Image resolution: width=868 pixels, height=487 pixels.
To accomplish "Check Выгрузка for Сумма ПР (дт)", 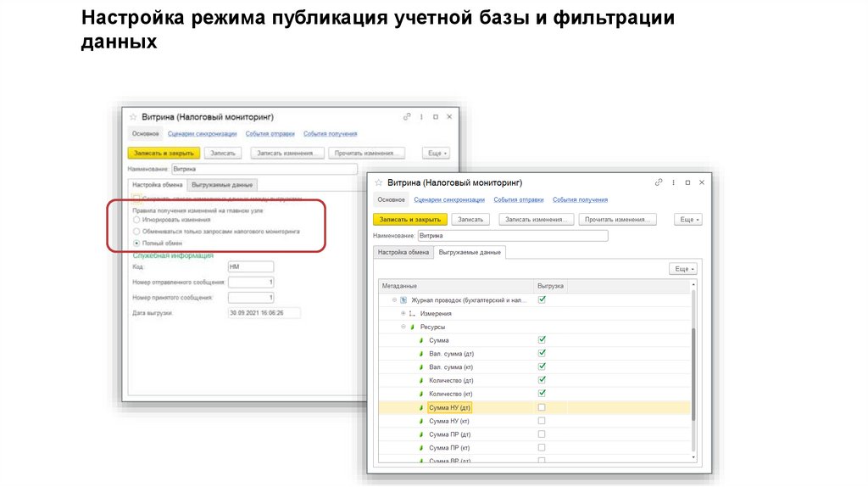I will point(542,434).
